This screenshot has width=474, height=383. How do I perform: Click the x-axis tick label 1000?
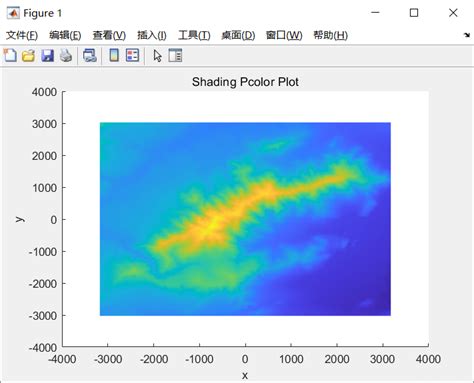pyautogui.click(x=291, y=359)
